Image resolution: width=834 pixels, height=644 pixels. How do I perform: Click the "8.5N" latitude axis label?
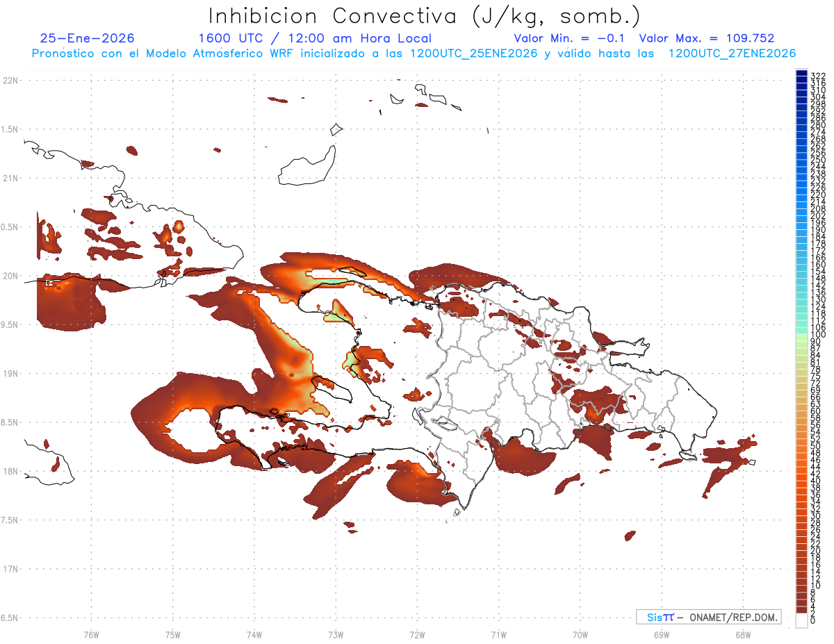tap(10, 423)
